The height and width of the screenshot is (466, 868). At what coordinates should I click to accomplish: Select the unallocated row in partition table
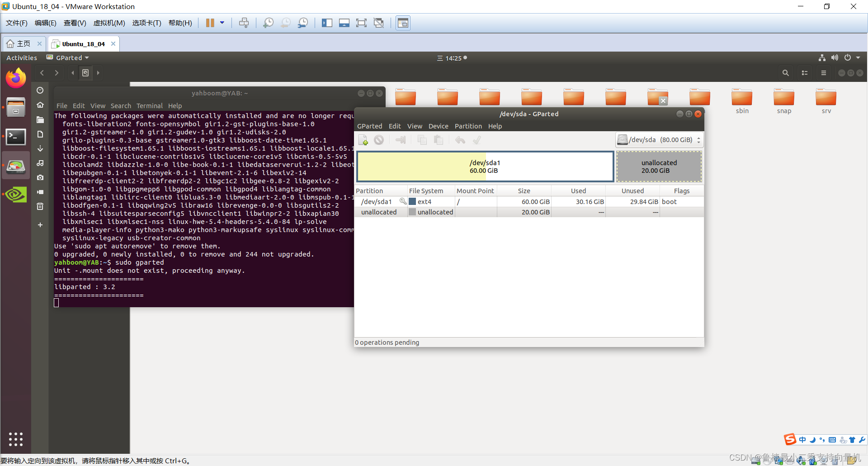[529, 212]
